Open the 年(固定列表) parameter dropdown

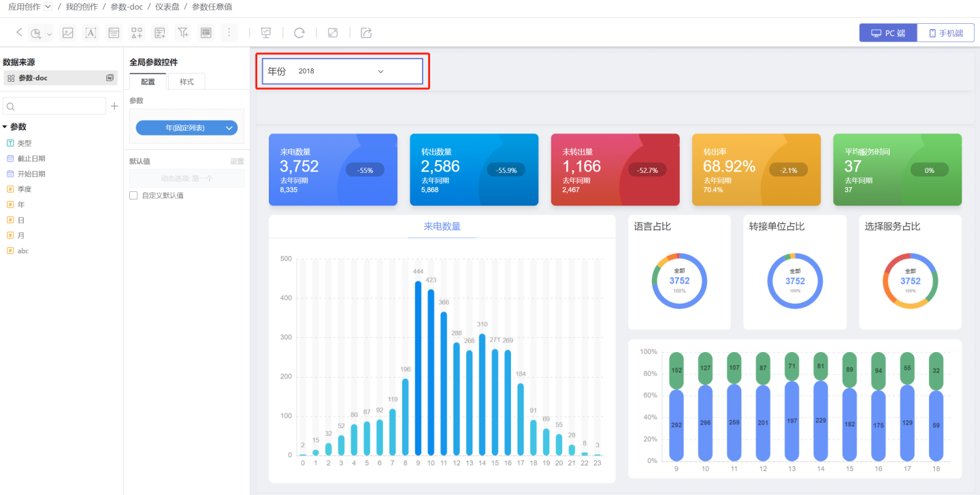pos(186,127)
